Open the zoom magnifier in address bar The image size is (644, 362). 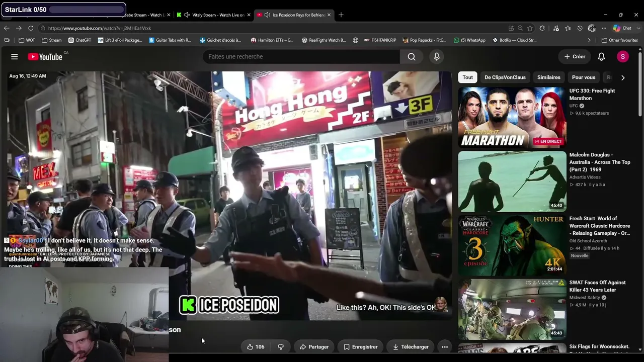(520, 28)
